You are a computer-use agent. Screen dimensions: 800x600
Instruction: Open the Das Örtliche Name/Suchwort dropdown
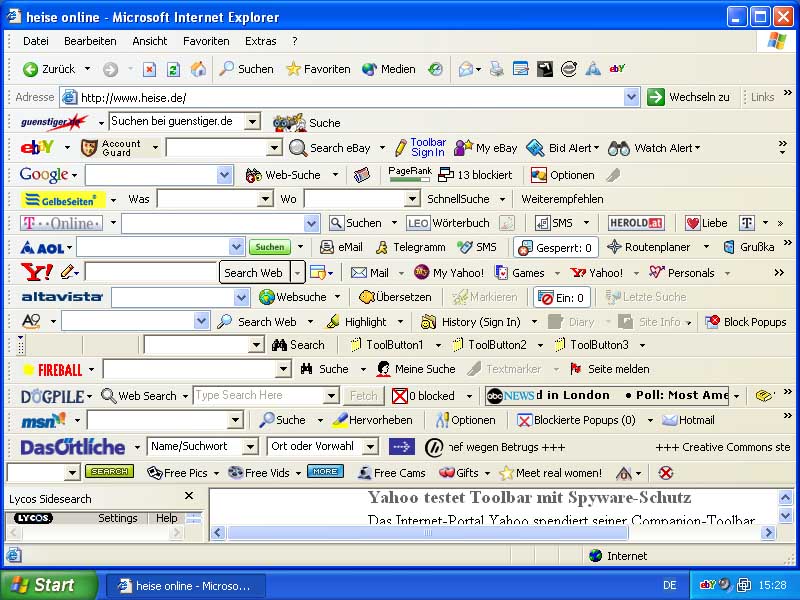click(250, 447)
